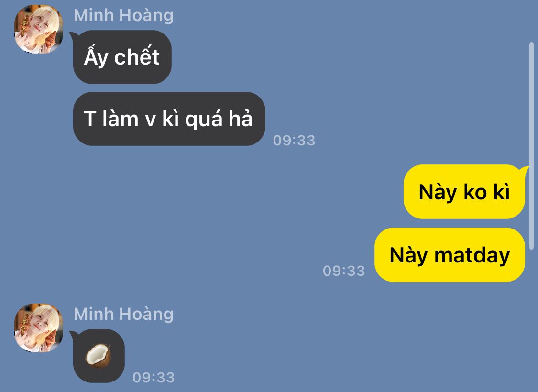The image size is (538, 392).
Task: Click the word "ko" in the yellow message
Action: pyautogui.click(x=475, y=192)
